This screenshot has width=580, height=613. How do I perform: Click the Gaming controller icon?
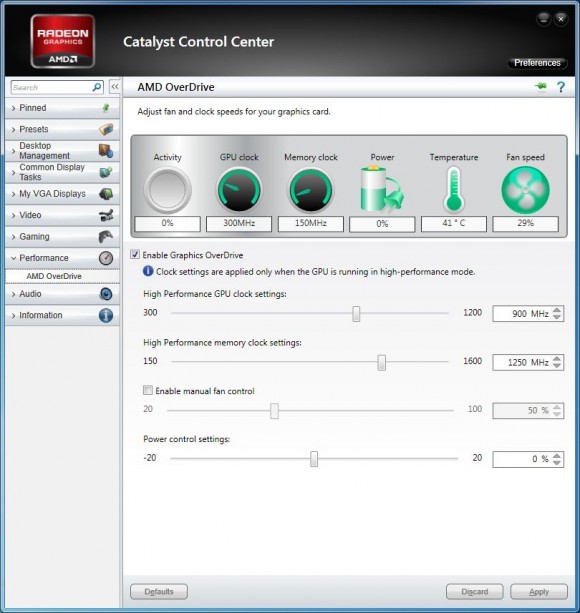(106, 236)
